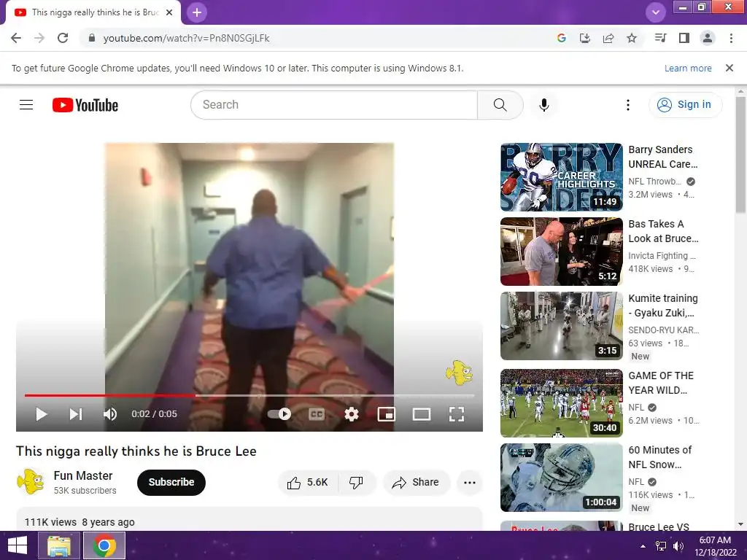747x560 pixels.
Task: Toggle Chrome side panel
Action: coord(684,38)
